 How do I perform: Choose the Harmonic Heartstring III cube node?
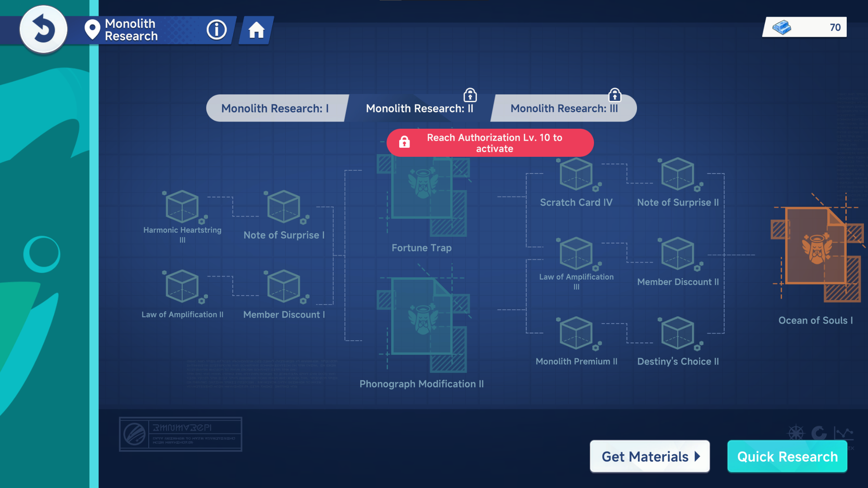[x=182, y=208]
